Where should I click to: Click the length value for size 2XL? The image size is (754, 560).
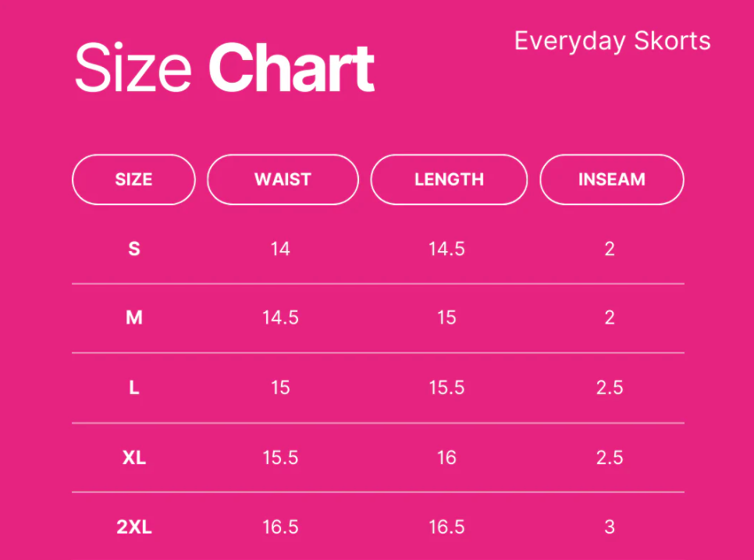click(446, 527)
